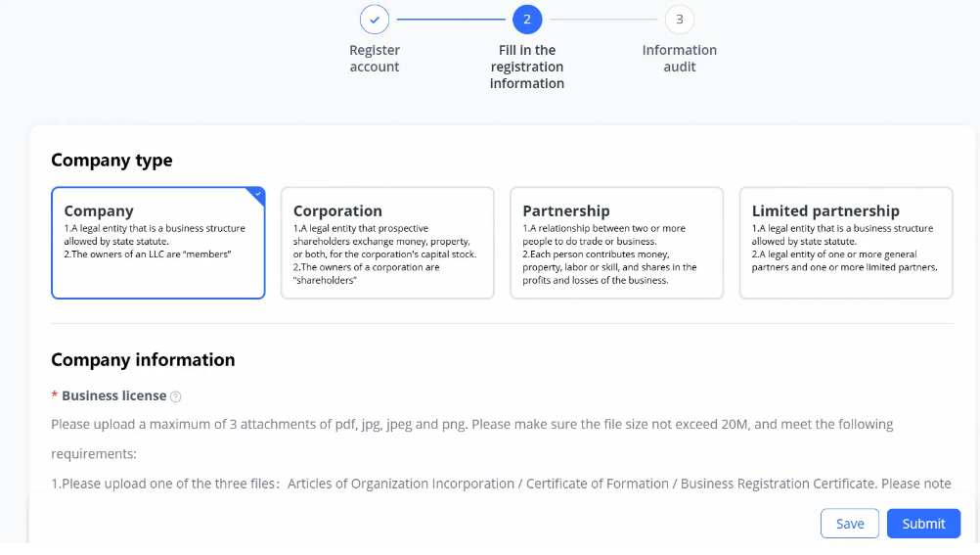
Task: Click the Business license help question-mark icon
Action: [x=176, y=396]
